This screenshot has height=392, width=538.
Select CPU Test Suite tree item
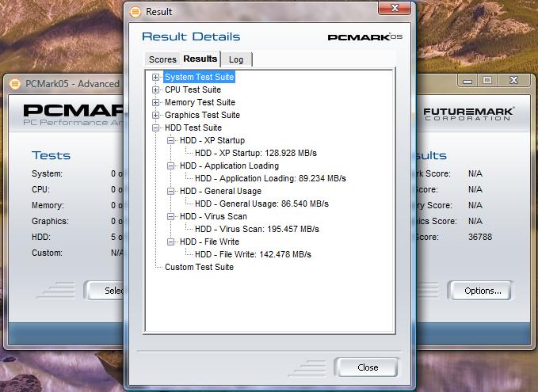click(x=193, y=89)
